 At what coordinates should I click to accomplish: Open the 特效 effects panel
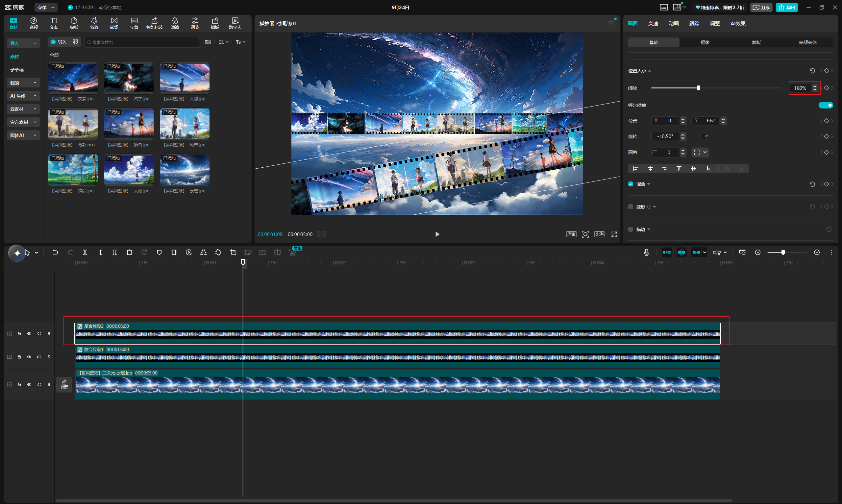(94, 23)
